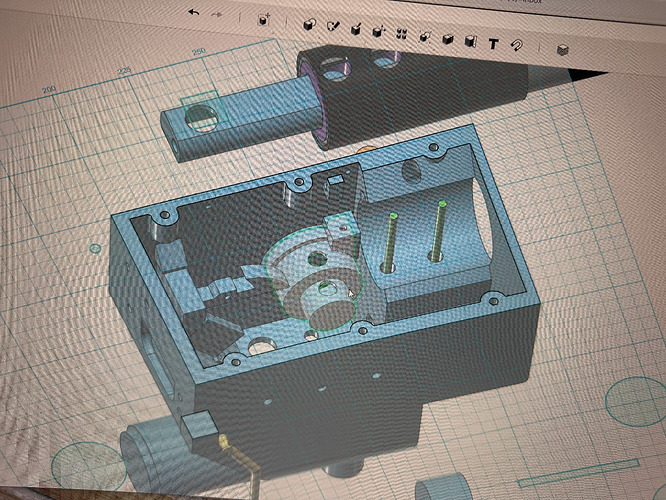Redo the previously undone action
The width and height of the screenshot is (666, 500).
pyautogui.click(x=217, y=15)
